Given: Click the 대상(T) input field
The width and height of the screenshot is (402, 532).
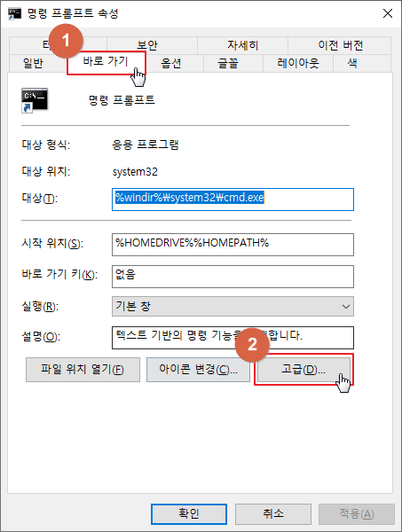Looking at the screenshot, I should click(x=233, y=199).
